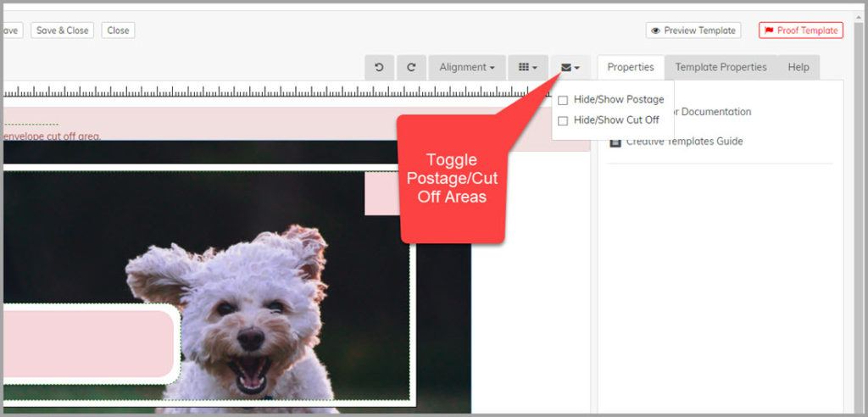Click the Save & Close button
Viewport: 868px width, 417px height.
[x=63, y=31]
